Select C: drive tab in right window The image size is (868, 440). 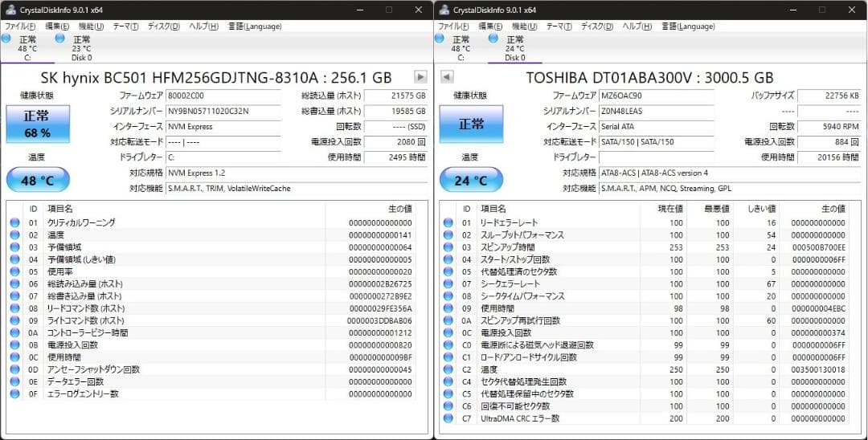tap(461, 48)
